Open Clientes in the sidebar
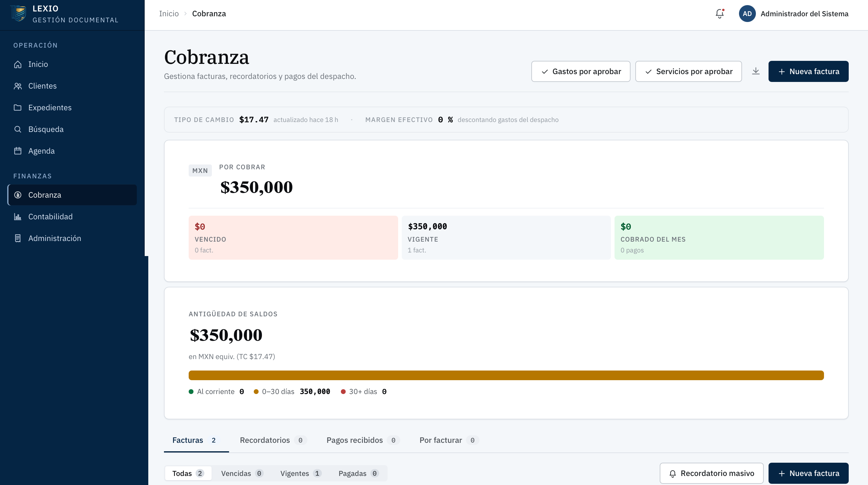The width and height of the screenshot is (868, 485). click(72, 86)
